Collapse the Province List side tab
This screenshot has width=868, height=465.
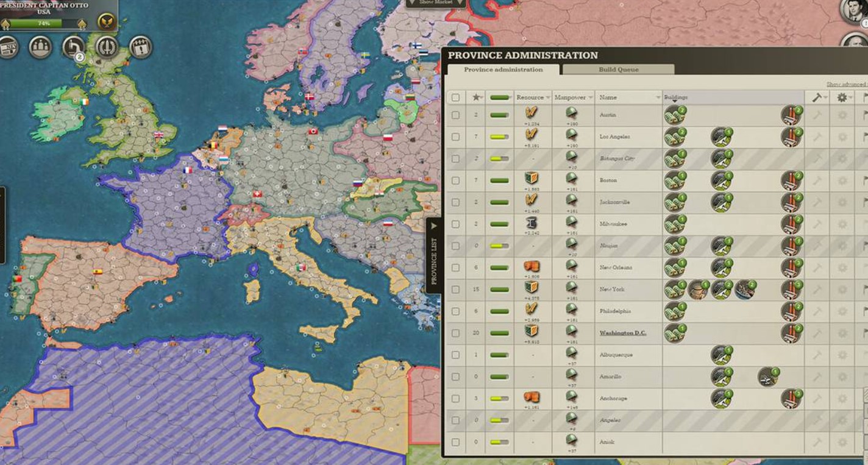(433, 255)
